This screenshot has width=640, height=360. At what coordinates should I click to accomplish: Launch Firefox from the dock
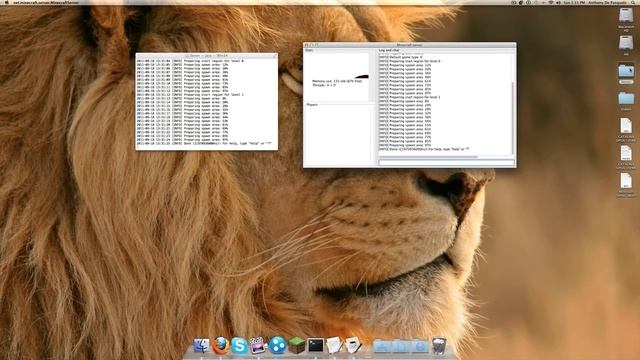[220, 346]
